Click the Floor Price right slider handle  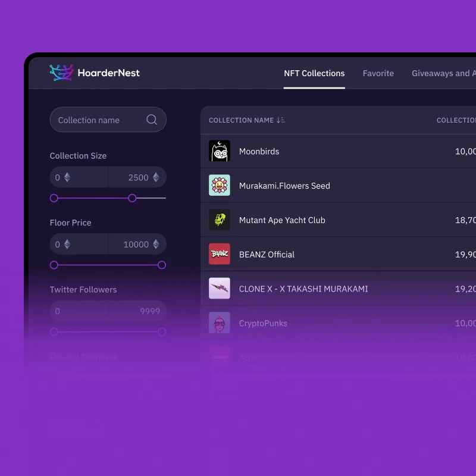pos(162,265)
